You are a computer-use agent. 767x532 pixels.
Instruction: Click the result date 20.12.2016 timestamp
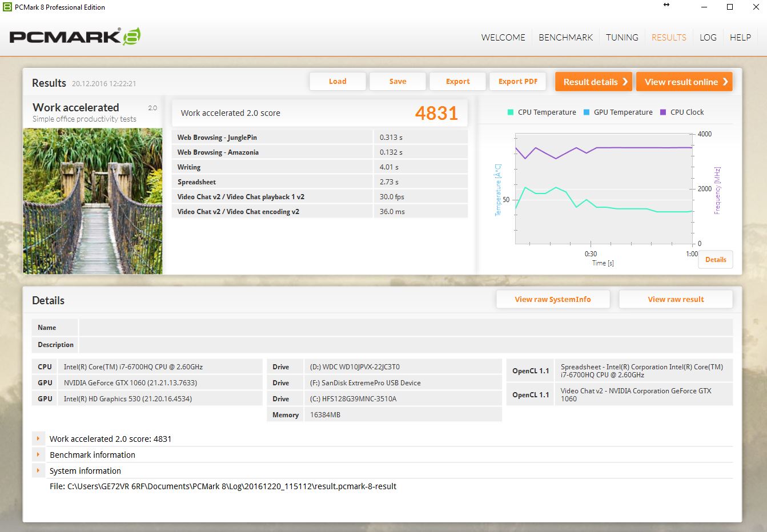click(104, 83)
